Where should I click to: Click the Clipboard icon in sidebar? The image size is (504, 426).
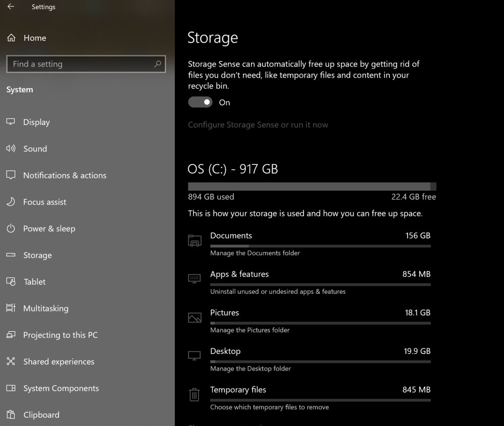pyautogui.click(x=11, y=415)
